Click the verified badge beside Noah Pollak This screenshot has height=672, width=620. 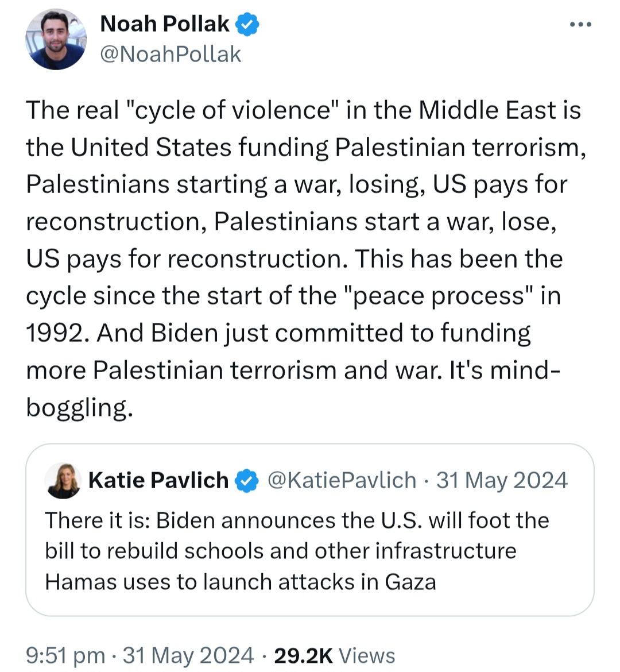pos(248,25)
